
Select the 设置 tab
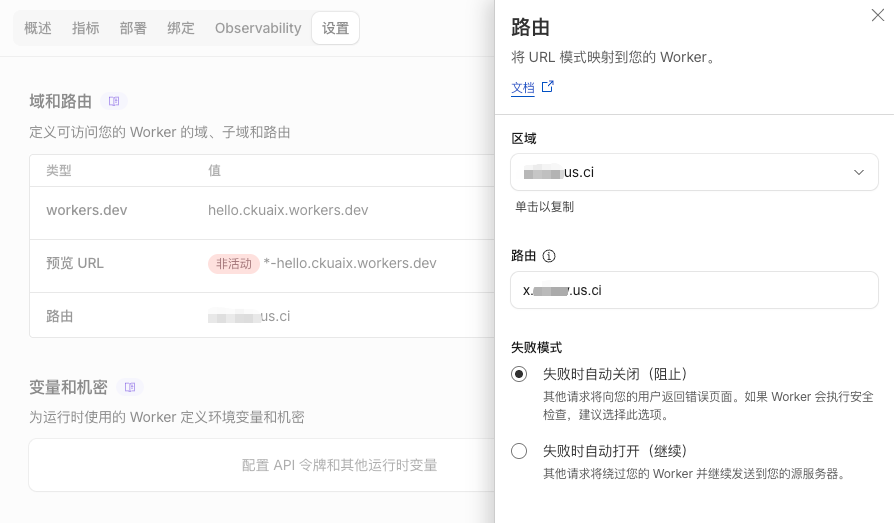(x=335, y=28)
